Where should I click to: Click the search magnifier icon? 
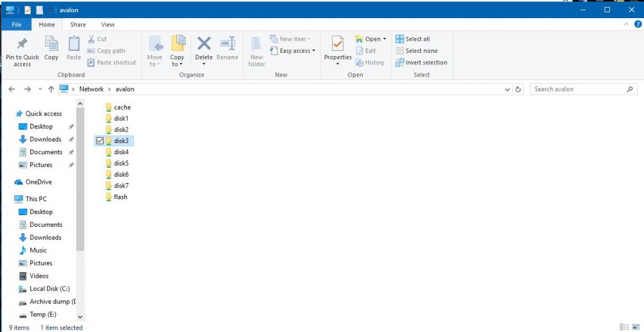coord(630,89)
